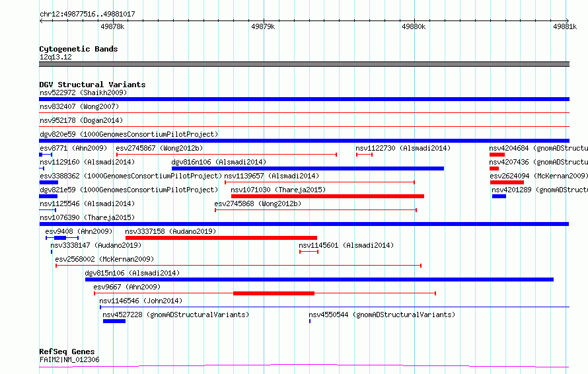Click the red nsv3337158 variant bar
The width and height of the screenshot is (588, 374).
point(221,238)
